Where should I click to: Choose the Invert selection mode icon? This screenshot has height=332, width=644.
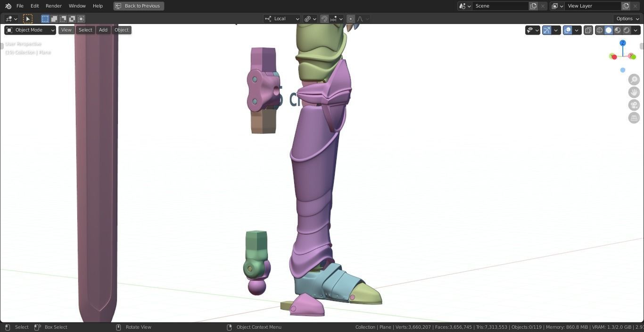(x=72, y=19)
